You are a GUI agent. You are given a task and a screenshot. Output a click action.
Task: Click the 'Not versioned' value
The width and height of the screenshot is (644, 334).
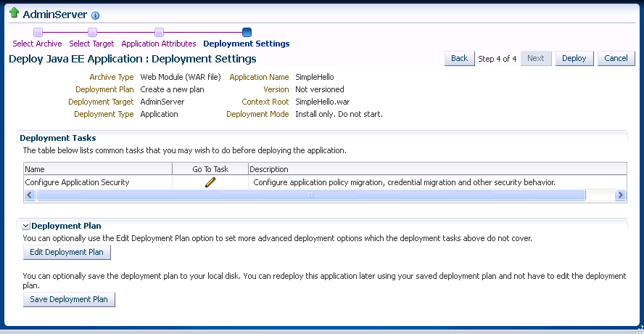coord(320,89)
